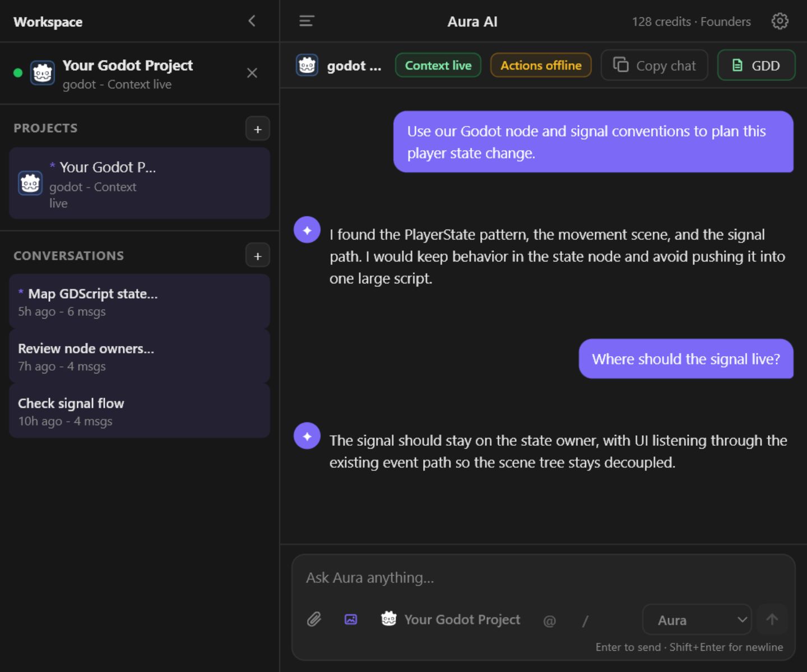Attach a file with the paperclip icon

click(314, 619)
